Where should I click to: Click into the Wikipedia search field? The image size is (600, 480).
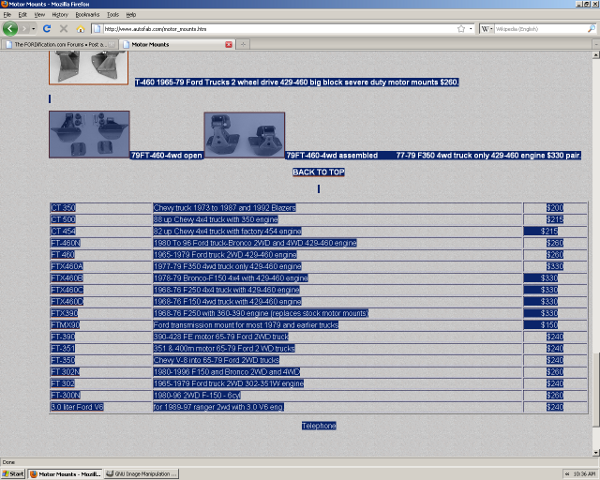click(x=540, y=29)
